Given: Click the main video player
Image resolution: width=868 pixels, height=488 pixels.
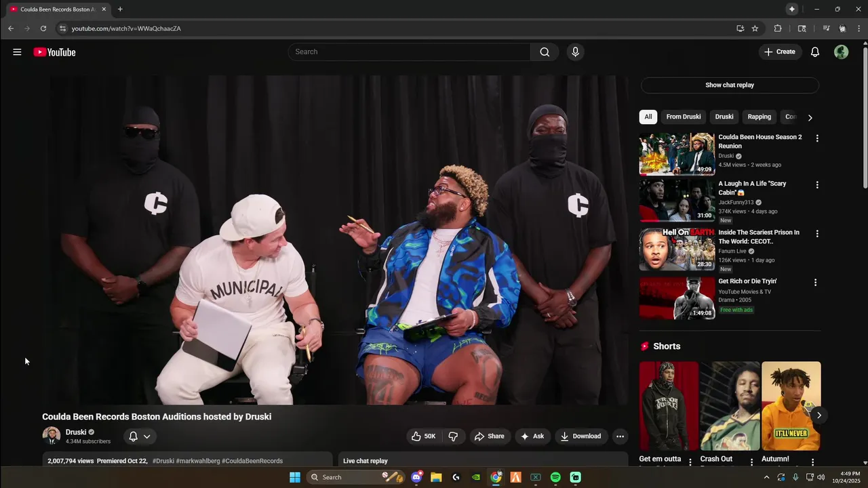Looking at the screenshot, I should tap(338, 240).
